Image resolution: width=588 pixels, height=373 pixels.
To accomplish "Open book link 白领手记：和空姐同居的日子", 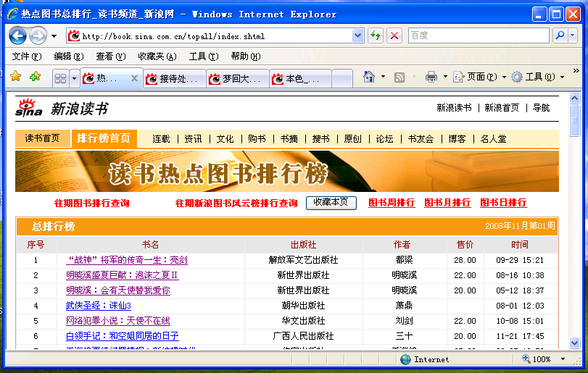I will pyautogui.click(x=123, y=336).
